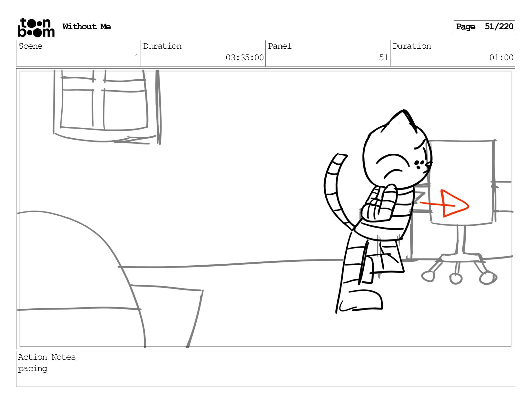The width and height of the screenshot is (532, 411).
Task: Click the 'Action Notes' heading
Action: [x=47, y=357]
